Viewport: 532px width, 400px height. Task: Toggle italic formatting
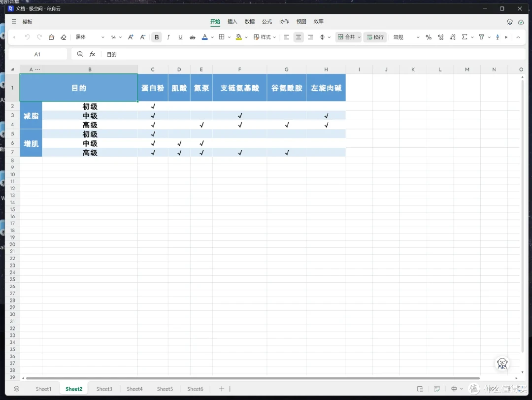(x=168, y=37)
